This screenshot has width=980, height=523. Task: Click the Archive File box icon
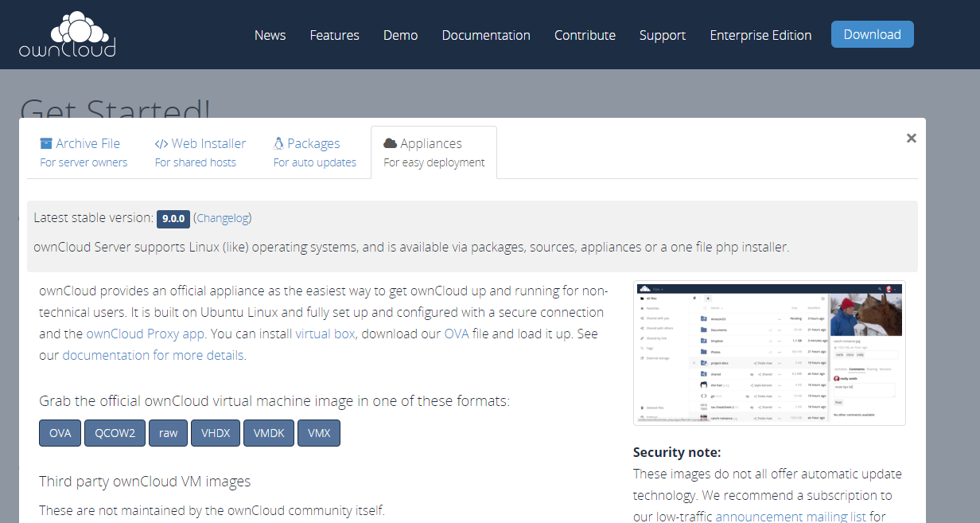(46, 143)
